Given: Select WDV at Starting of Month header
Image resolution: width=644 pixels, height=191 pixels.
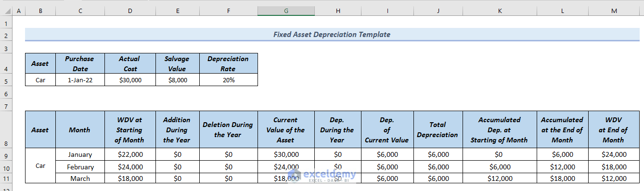Looking at the screenshot, I should click(130, 130).
